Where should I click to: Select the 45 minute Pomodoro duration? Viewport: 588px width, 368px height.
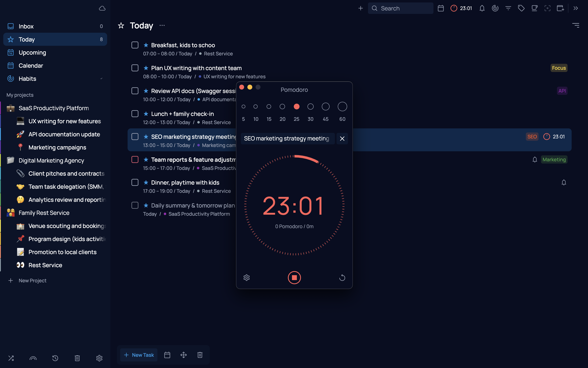(325, 107)
